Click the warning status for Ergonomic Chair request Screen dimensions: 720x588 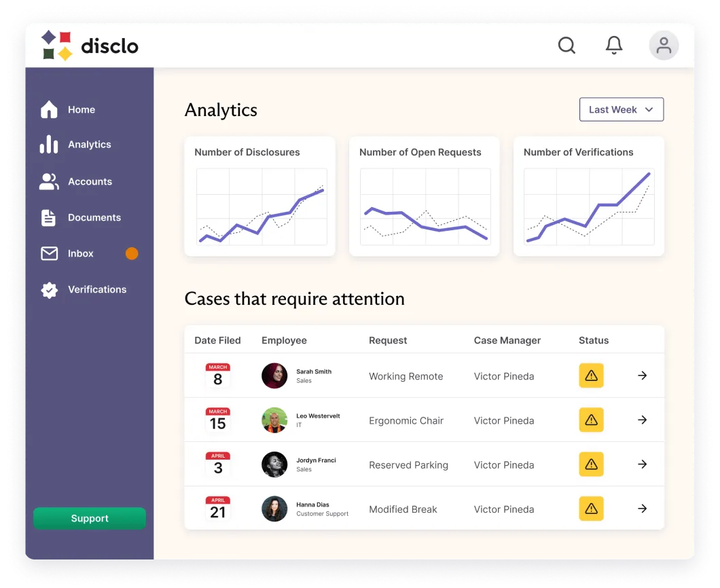591,420
